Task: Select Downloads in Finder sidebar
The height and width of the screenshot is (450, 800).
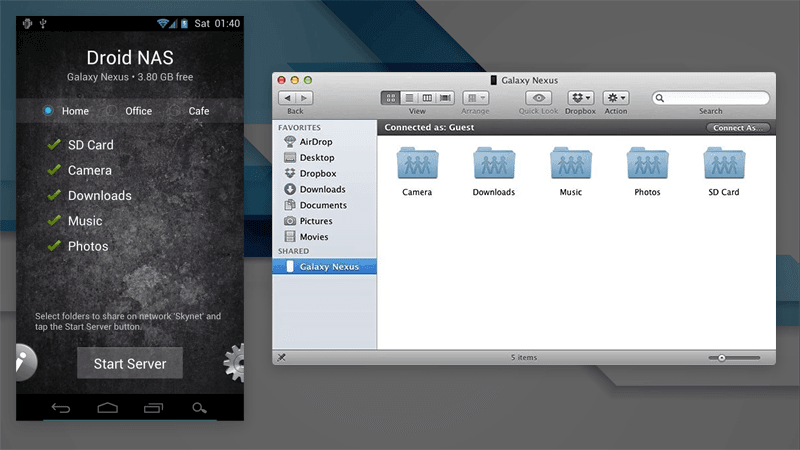Action: pos(324,189)
